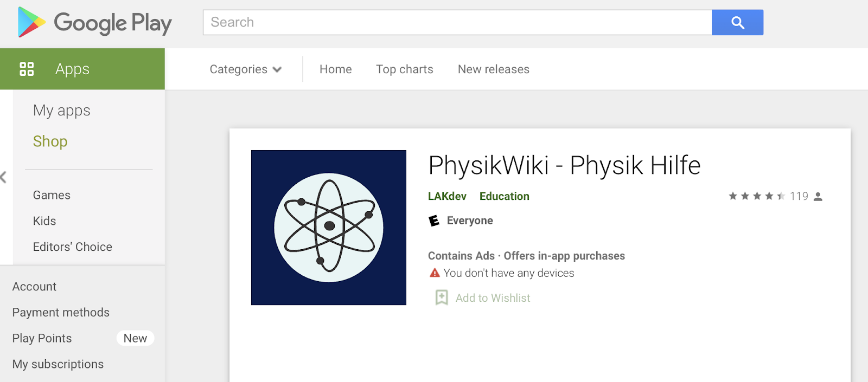The width and height of the screenshot is (868, 382).
Task: Open the Top charts tab
Action: pos(405,69)
